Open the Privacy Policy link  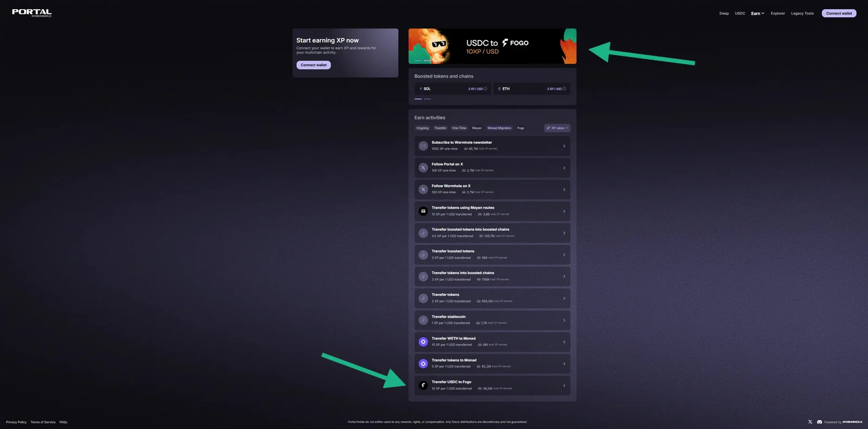pos(16,422)
